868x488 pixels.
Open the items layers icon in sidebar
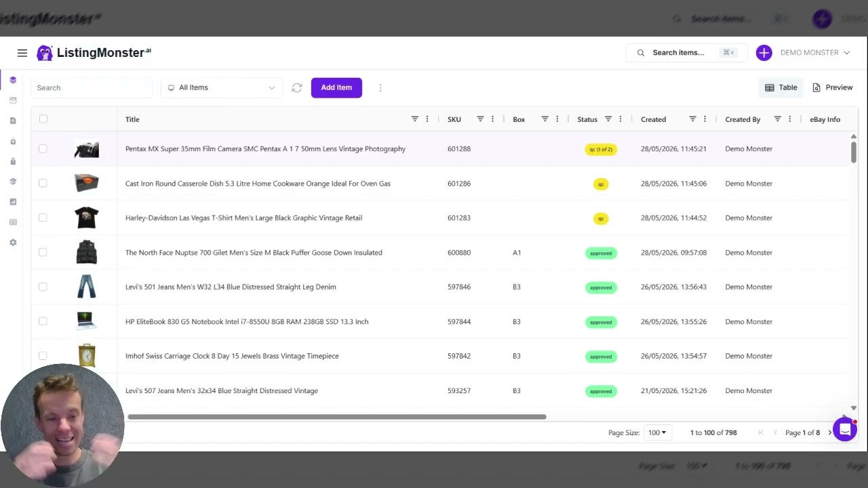coord(13,80)
